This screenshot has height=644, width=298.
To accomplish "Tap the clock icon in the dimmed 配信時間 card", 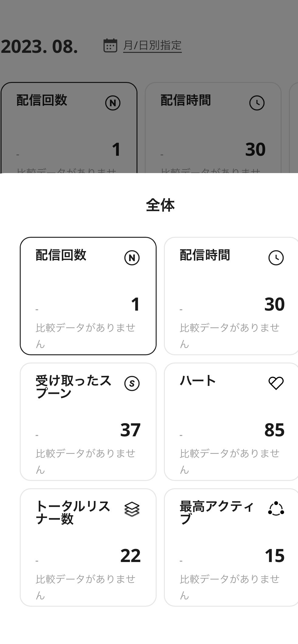I will click(257, 103).
